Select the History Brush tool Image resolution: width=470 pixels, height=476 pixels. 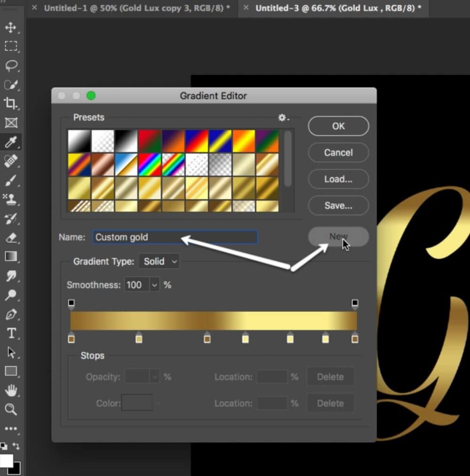coord(11,219)
